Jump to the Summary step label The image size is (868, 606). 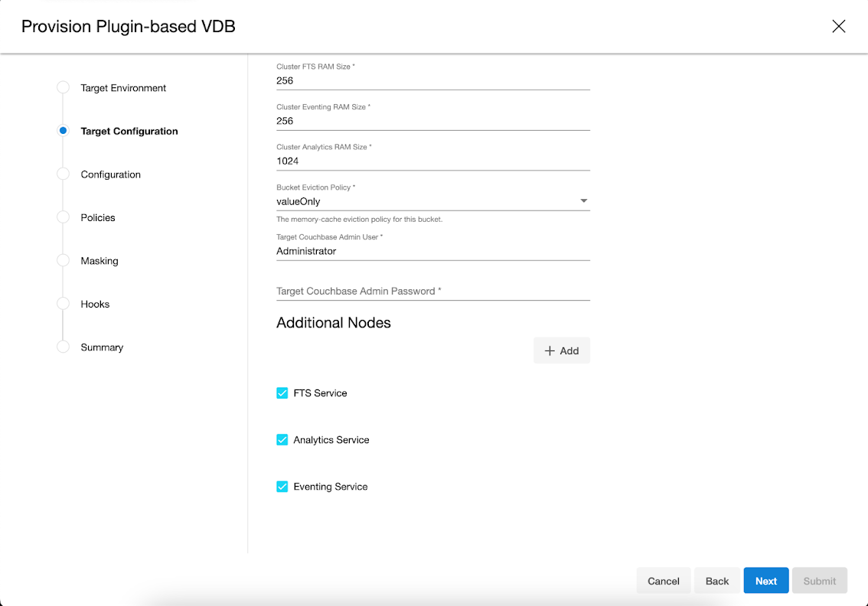[102, 347]
